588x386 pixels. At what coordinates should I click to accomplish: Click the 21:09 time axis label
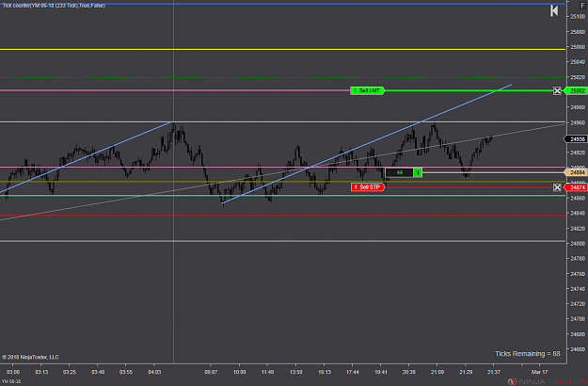437,372
